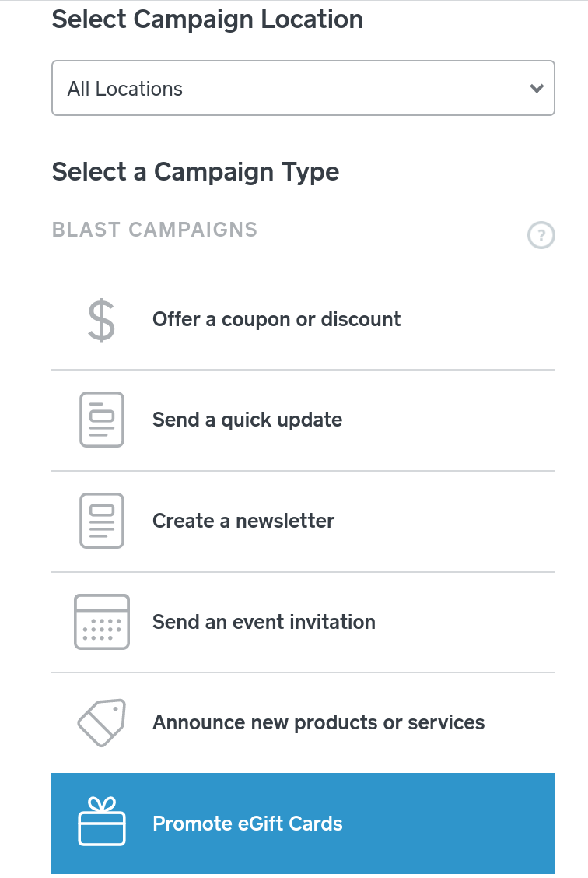Choose 'Offer a coupon or discount'
The width and height of the screenshot is (588, 878).
click(276, 319)
